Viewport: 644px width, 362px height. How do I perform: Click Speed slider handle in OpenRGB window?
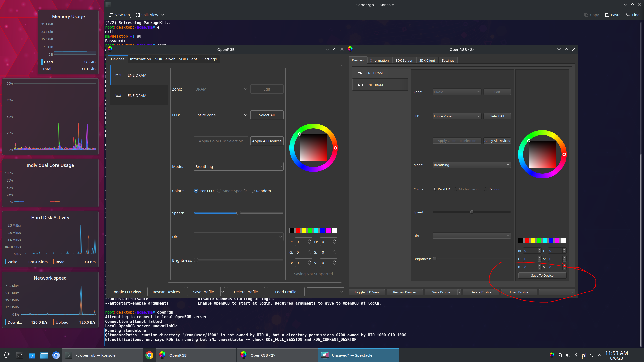pos(239,213)
